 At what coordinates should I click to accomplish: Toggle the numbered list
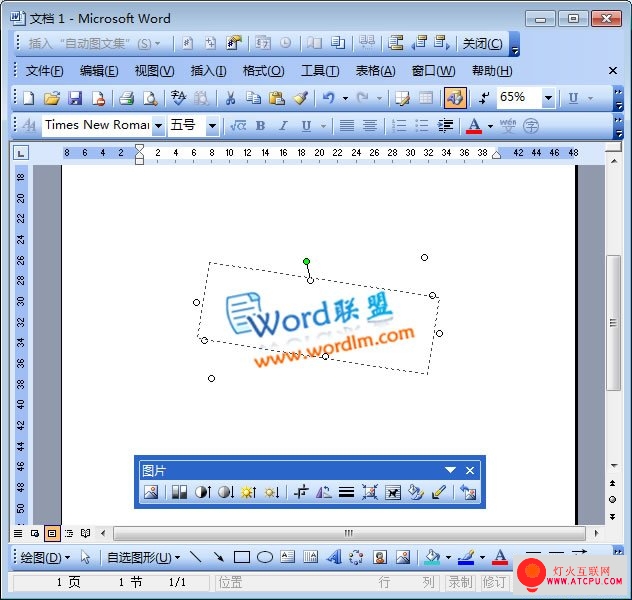pos(399,126)
